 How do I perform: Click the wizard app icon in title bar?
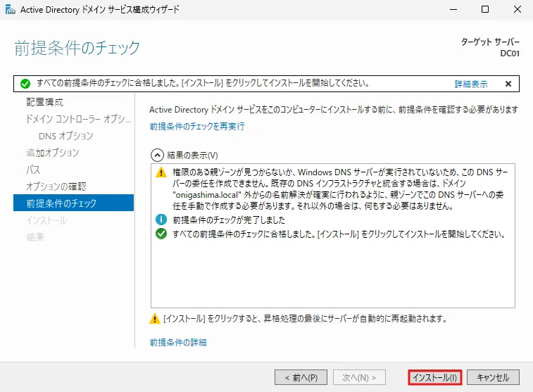coord(10,10)
